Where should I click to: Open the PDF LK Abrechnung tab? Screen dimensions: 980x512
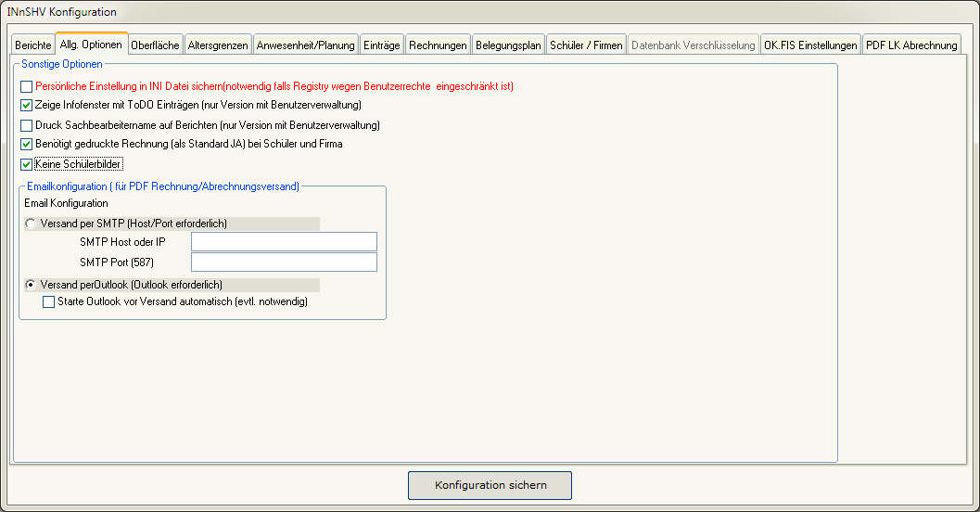(x=911, y=45)
